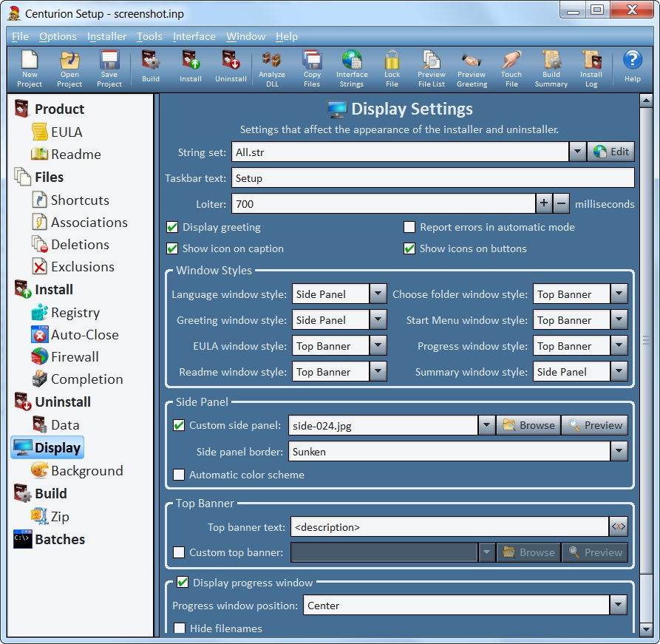The height and width of the screenshot is (644, 660).
Task: Click the New Project toolbar icon
Action: (x=30, y=69)
